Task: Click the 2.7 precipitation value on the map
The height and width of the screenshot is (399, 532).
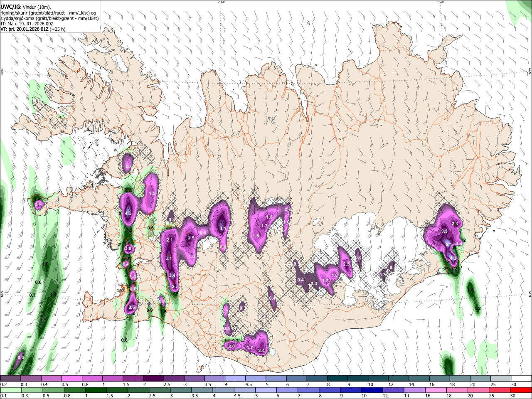Action: tap(175, 286)
